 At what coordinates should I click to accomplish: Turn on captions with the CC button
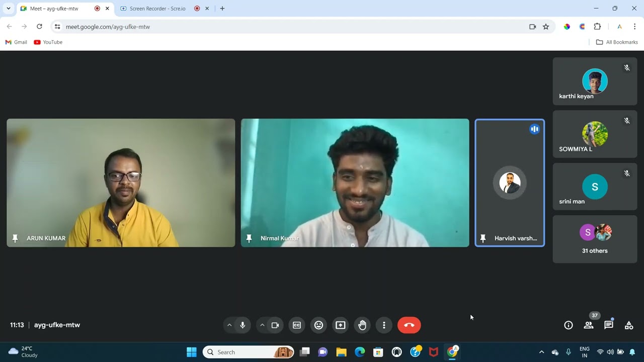(297, 325)
